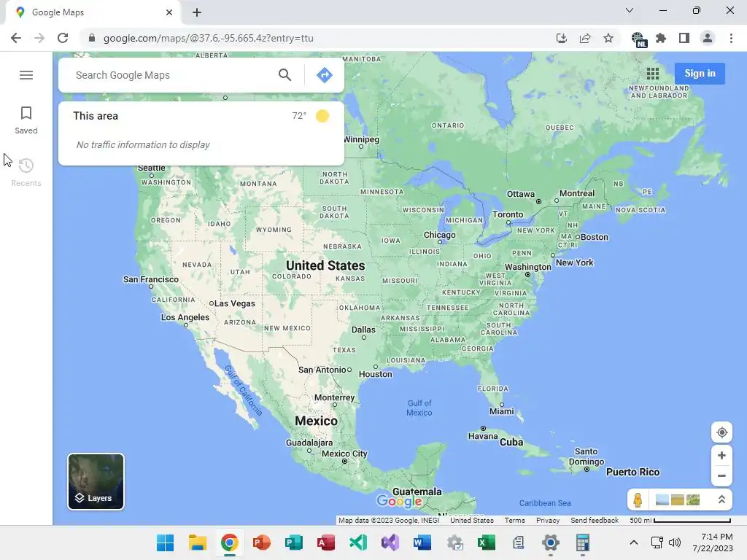The image size is (747, 560).
Task: Go back in browser
Action: click(x=16, y=38)
